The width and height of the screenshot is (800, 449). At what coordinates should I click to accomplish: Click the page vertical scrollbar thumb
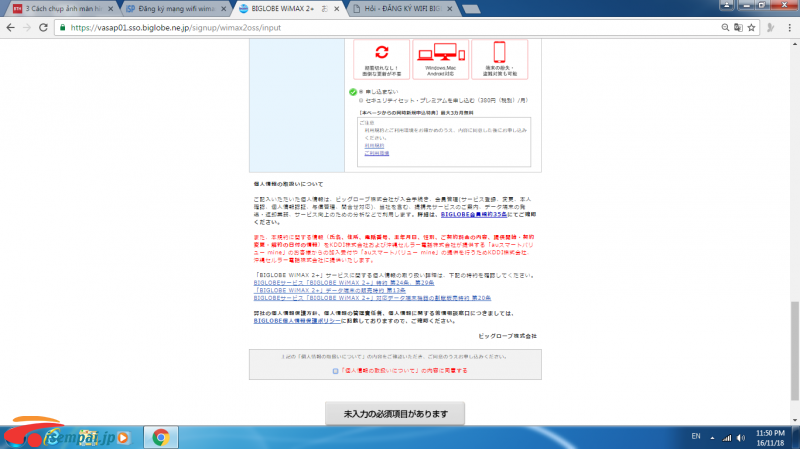coord(794,351)
